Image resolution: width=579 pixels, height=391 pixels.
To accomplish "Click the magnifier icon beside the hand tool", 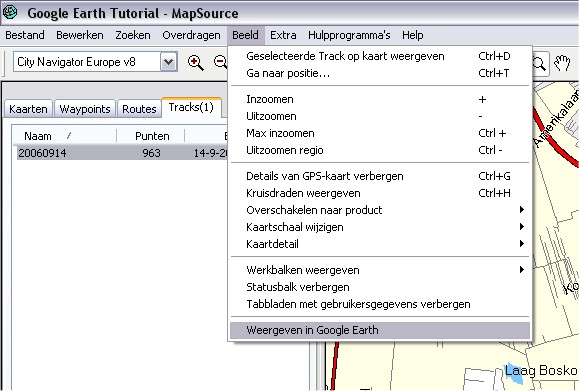I will (539, 64).
